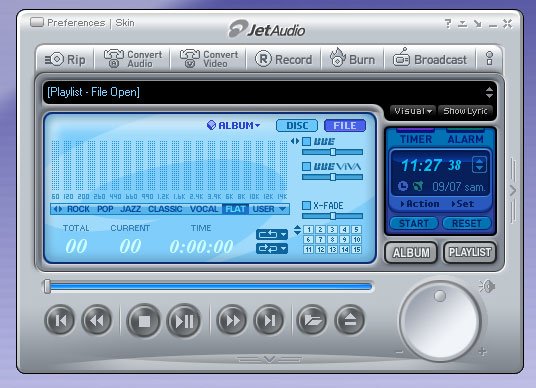
Task: Click the BBE level slider
Action: (x=332, y=152)
